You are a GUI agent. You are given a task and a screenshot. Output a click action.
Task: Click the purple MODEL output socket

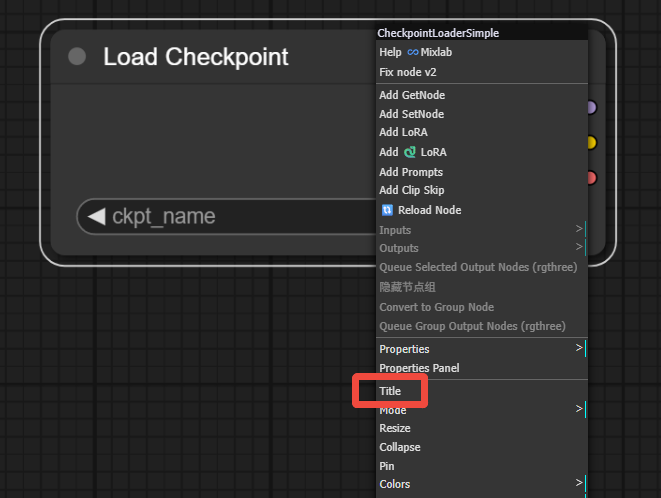click(x=591, y=107)
